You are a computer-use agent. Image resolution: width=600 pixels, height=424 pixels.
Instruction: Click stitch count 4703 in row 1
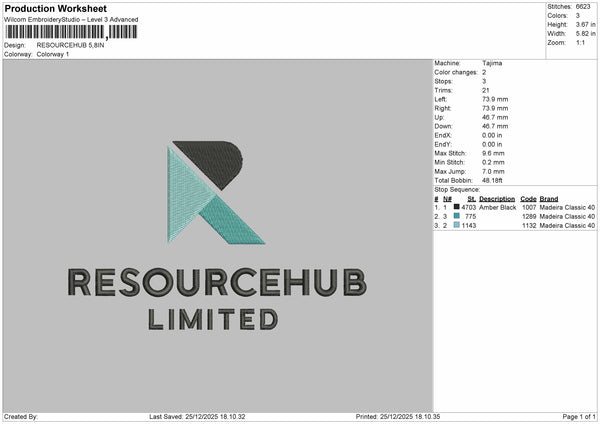click(469, 207)
